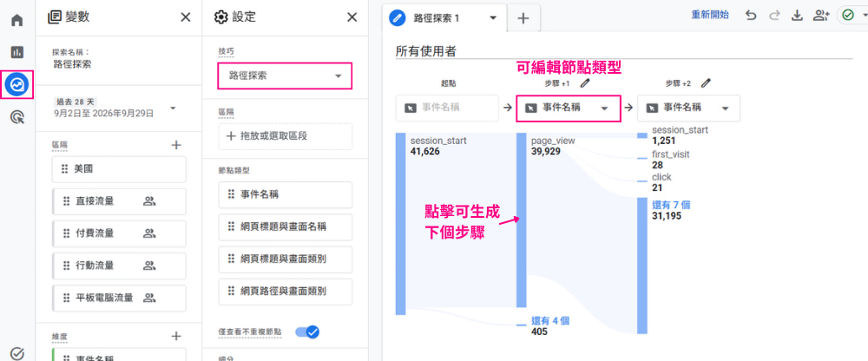Image resolution: width=868 pixels, height=361 pixels.
Task: Click the page_view node
Action: point(522,220)
